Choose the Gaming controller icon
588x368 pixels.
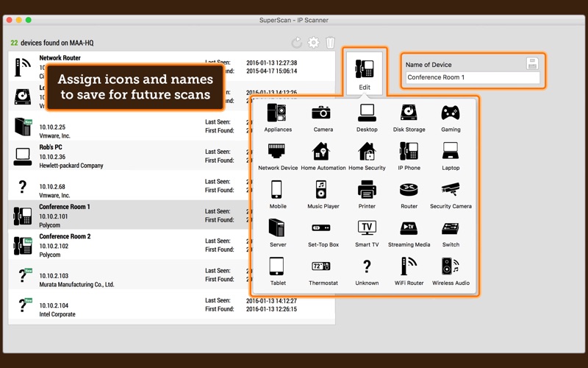point(451,113)
